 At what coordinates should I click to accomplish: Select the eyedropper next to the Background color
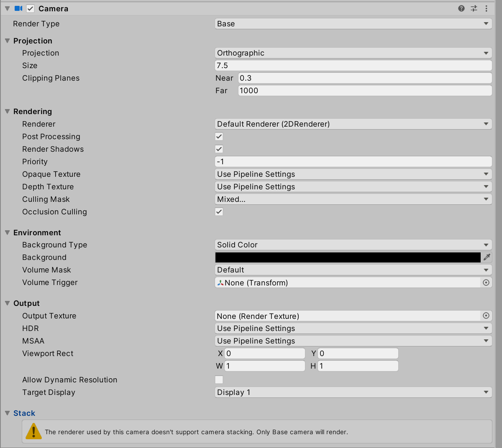[487, 257]
